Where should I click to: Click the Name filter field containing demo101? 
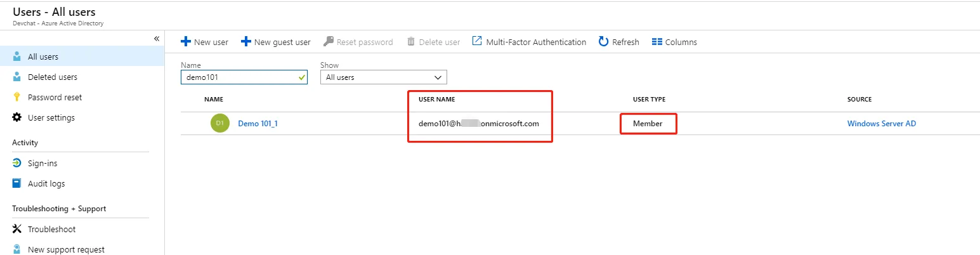click(x=244, y=77)
